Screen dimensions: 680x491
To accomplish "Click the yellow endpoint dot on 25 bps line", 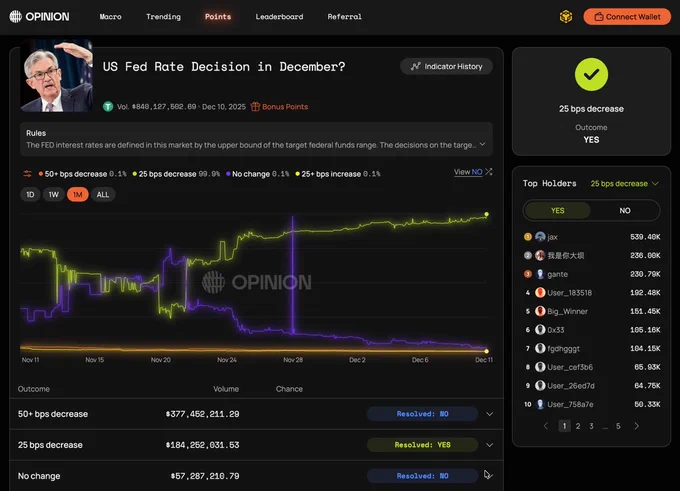I will click(487, 214).
